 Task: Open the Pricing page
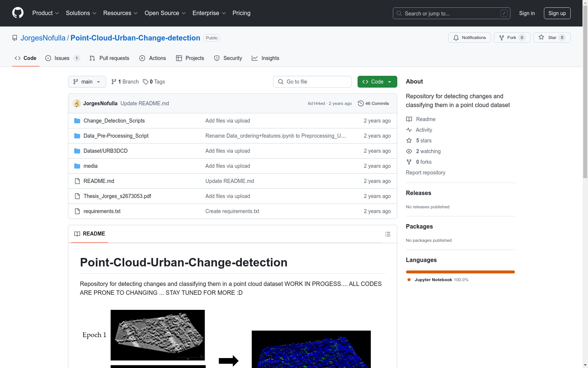click(241, 13)
